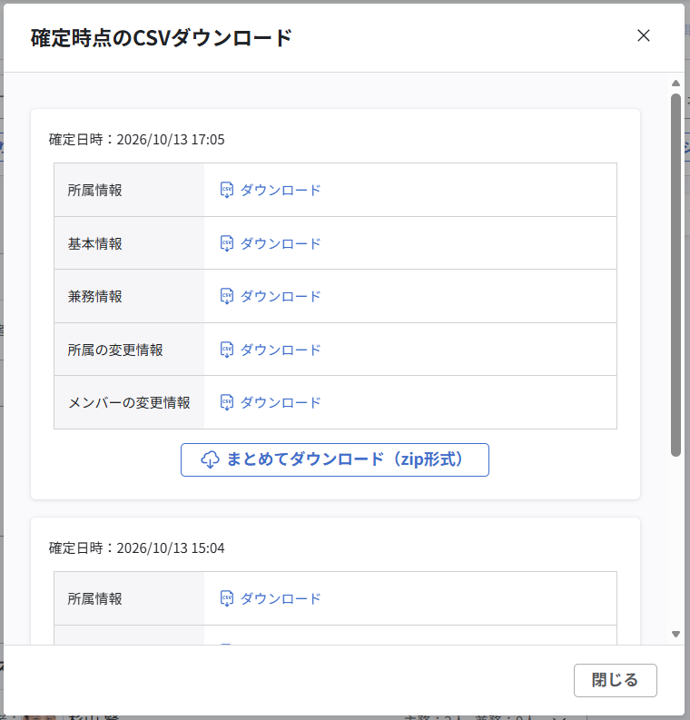Click the メンバーの変更情報 row label

click(129, 403)
